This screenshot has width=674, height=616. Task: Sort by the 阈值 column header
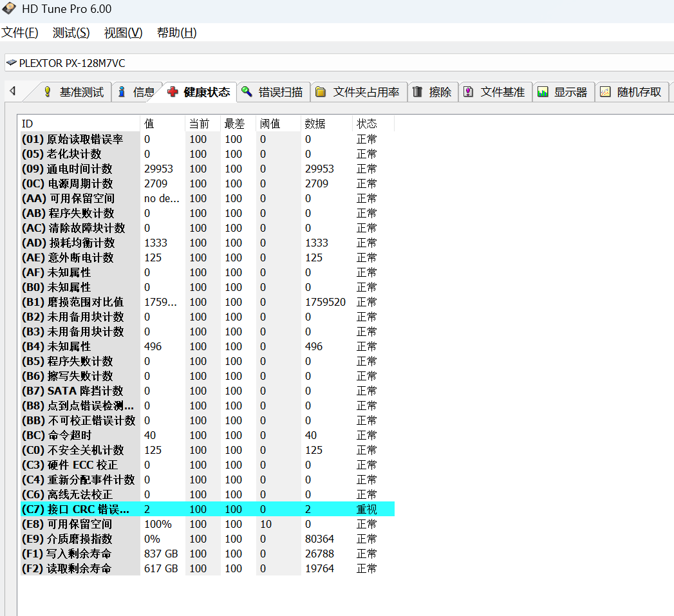[279, 124]
